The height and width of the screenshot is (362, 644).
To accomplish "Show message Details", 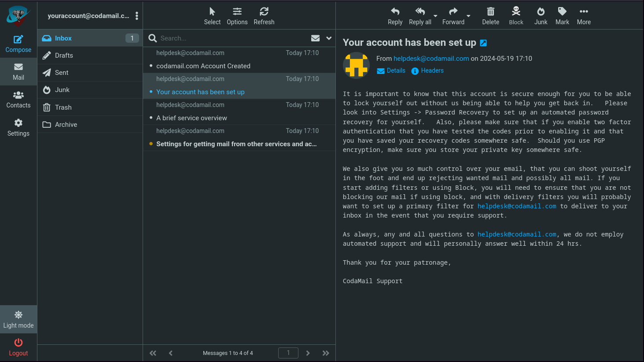I will pyautogui.click(x=391, y=70).
